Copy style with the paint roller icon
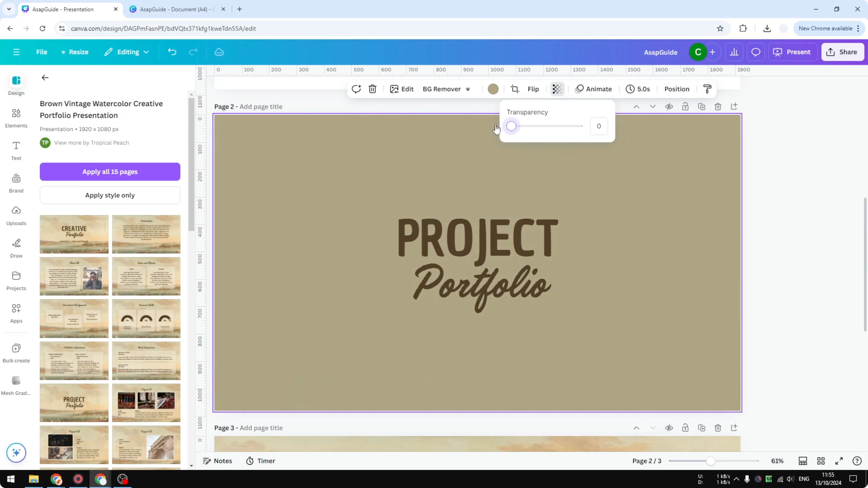The width and height of the screenshot is (868, 488). pos(707,89)
